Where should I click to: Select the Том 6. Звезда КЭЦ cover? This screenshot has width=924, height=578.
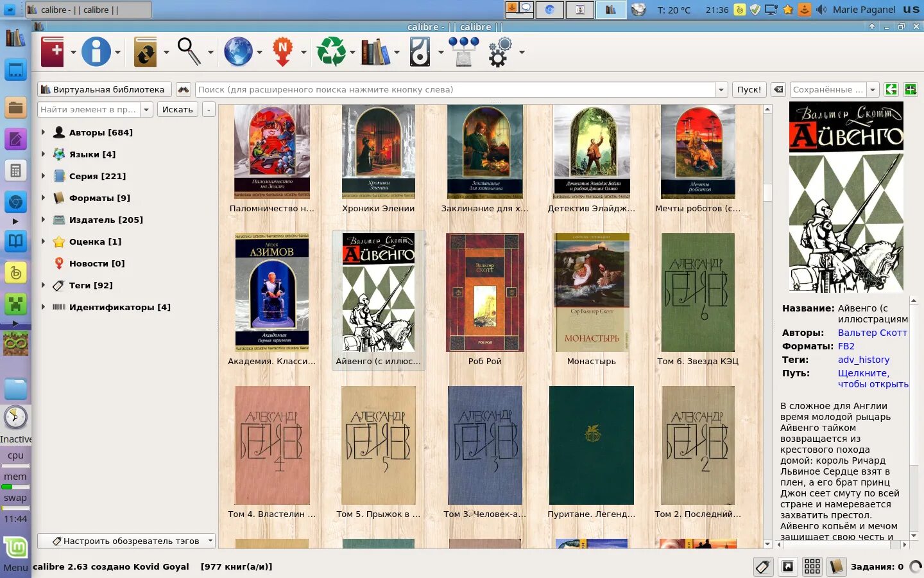[698, 292]
